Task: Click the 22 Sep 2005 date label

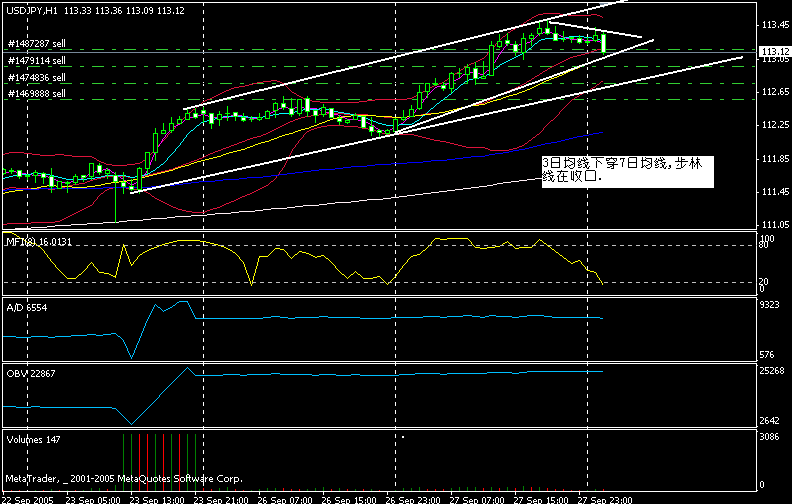Action: point(27,500)
